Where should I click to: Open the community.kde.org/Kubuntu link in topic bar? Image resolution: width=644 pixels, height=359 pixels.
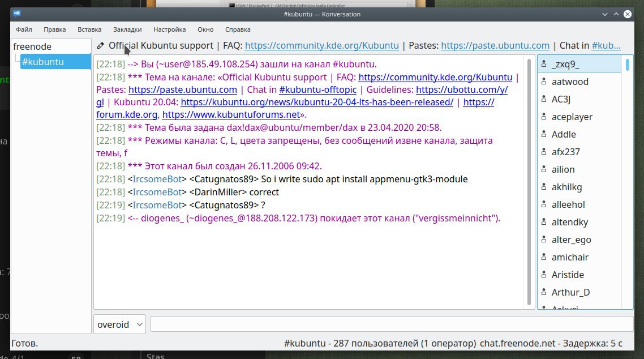point(321,46)
